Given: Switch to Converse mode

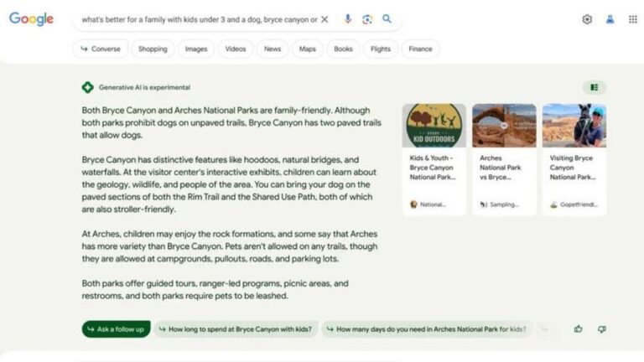Looking at the screenshot, I should [x=101, y=49].
